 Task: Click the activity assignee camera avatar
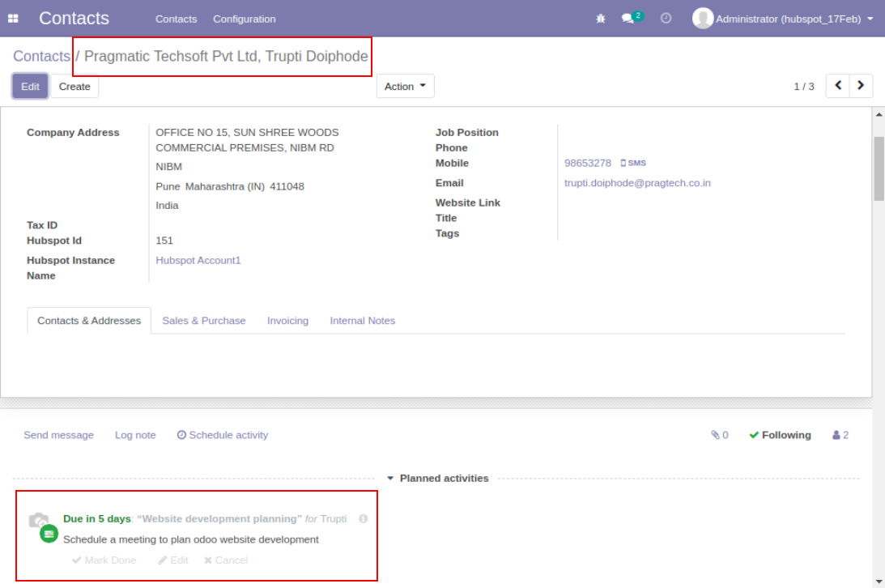coord(38,520)
